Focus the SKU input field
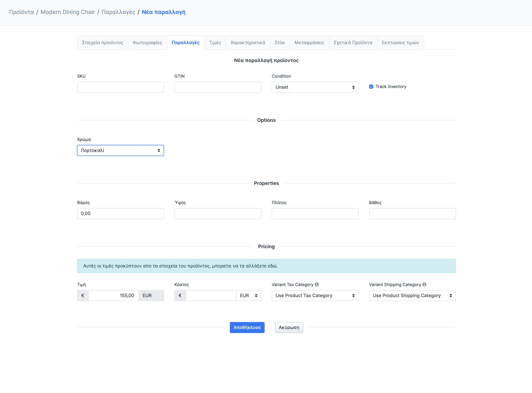 pyautogui.click(x=120, y=87)
